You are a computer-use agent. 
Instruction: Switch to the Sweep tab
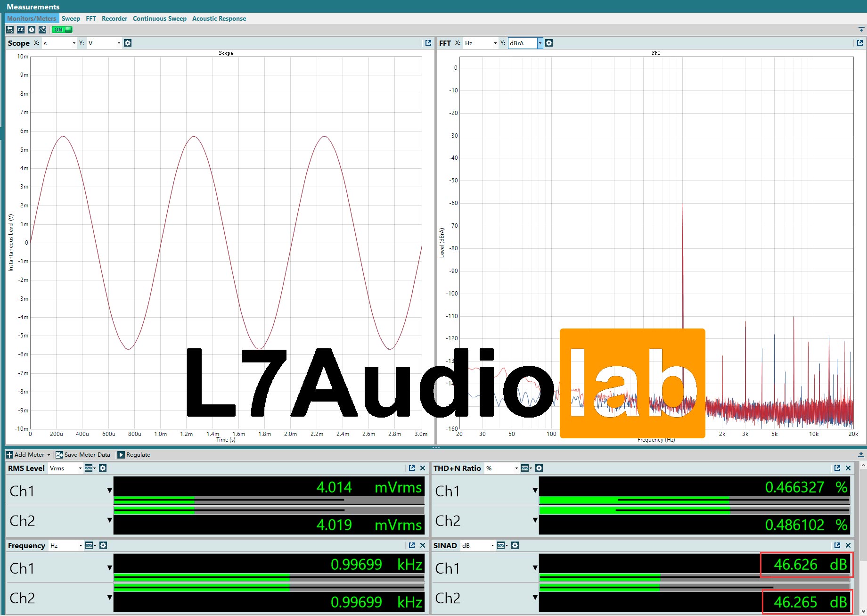71,18
